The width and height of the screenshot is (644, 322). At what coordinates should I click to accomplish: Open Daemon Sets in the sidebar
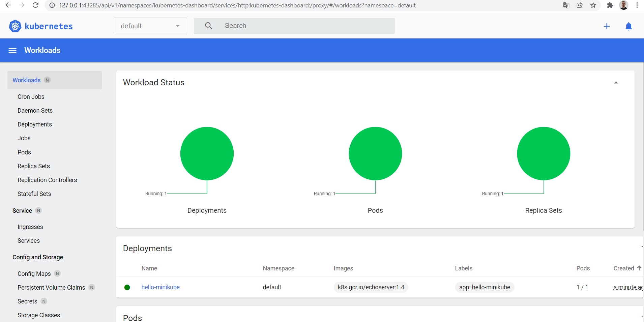pos(35,111)
